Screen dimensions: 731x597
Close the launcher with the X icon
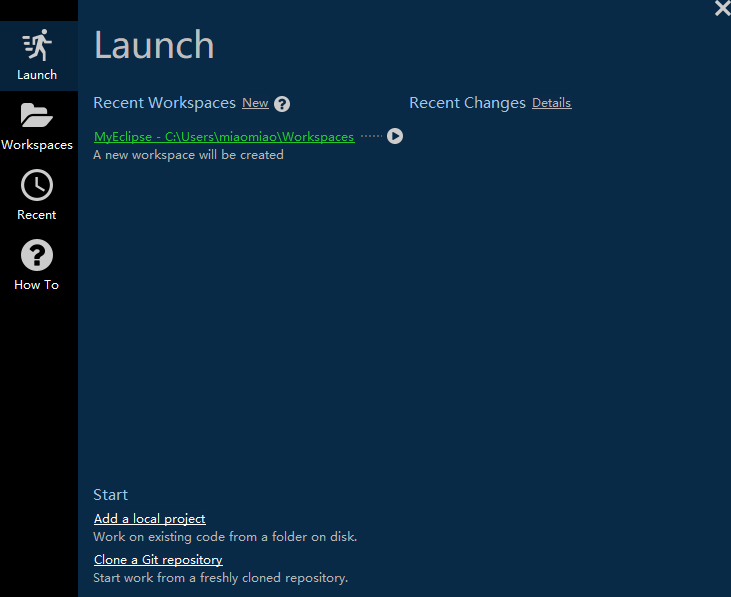click(x=722, y=9)
